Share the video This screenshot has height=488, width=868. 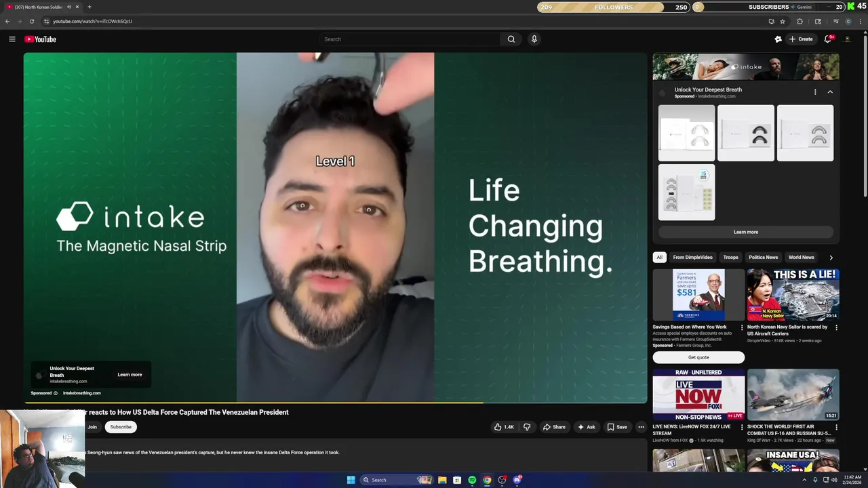tap(554, 427)
